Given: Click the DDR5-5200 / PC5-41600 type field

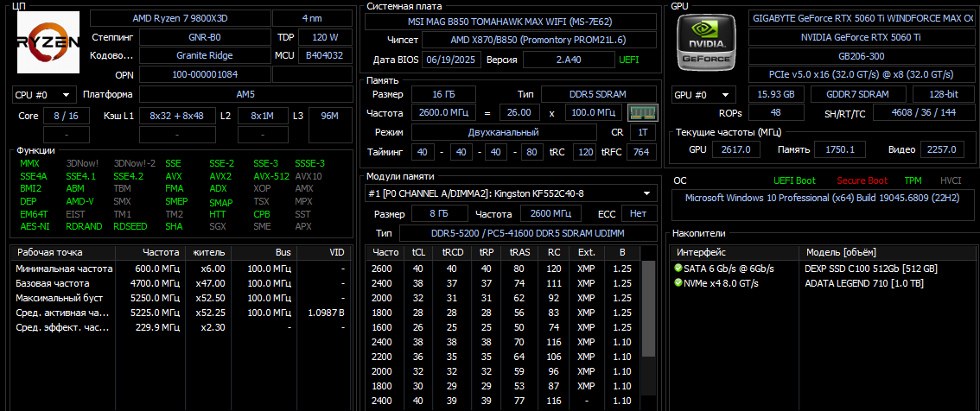Looking at the screenshot, I should click(527, 233).
